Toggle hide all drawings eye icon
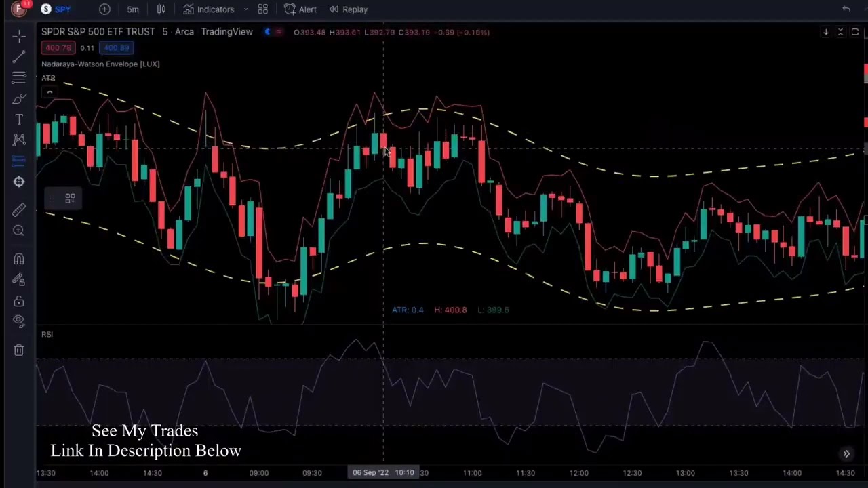 coord(19,320)
